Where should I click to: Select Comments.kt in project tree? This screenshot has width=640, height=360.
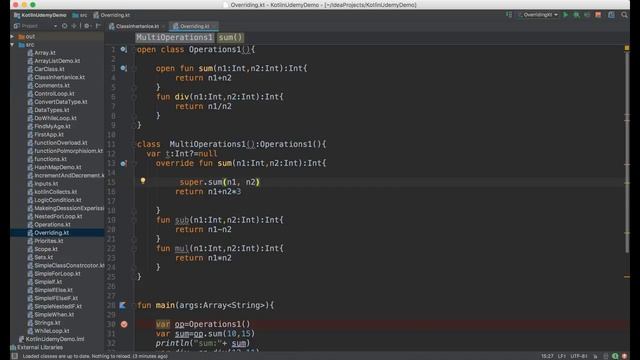click(x=49, y=85)
